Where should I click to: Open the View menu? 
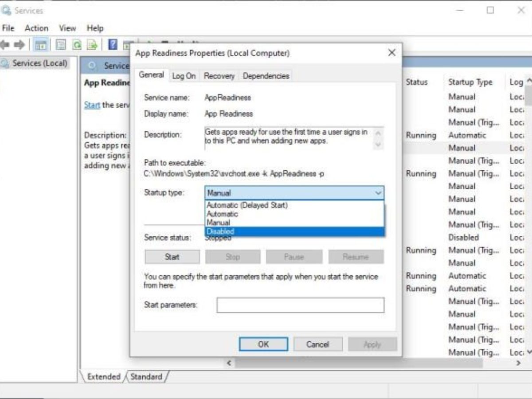pos(67,28)
